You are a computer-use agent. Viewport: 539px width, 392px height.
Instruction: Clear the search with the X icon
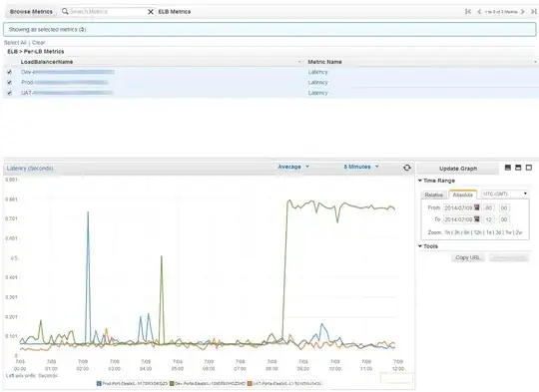(150, 12)
